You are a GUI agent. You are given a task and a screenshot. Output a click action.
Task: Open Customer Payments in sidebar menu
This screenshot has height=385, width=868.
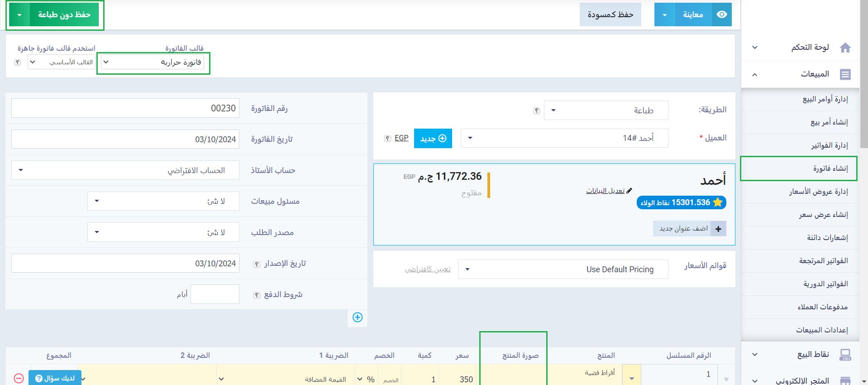822,307
